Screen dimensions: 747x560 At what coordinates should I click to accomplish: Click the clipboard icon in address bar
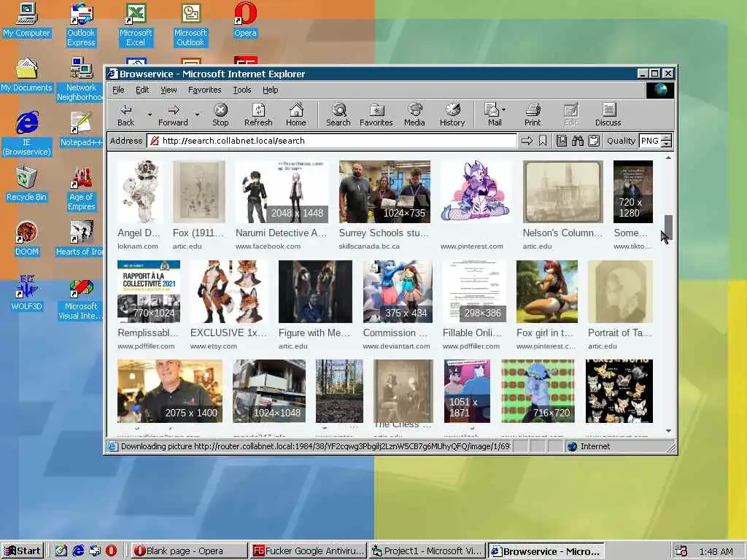click(594, 141)
